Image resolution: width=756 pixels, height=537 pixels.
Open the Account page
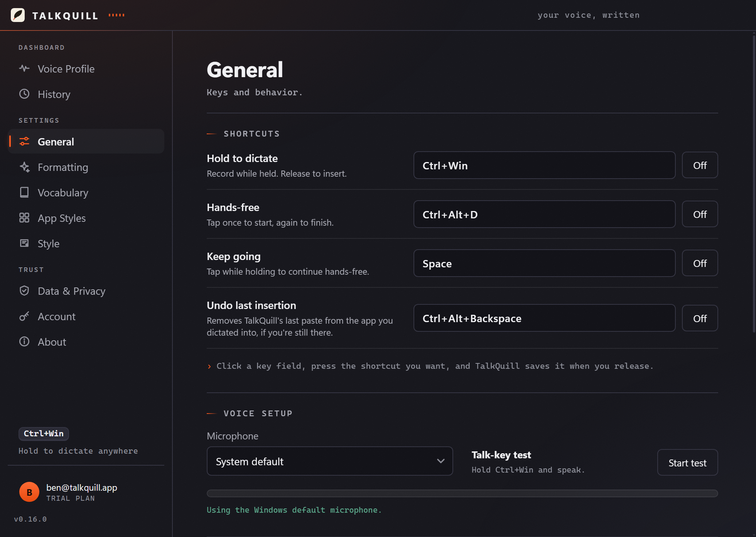click(86, 316)
